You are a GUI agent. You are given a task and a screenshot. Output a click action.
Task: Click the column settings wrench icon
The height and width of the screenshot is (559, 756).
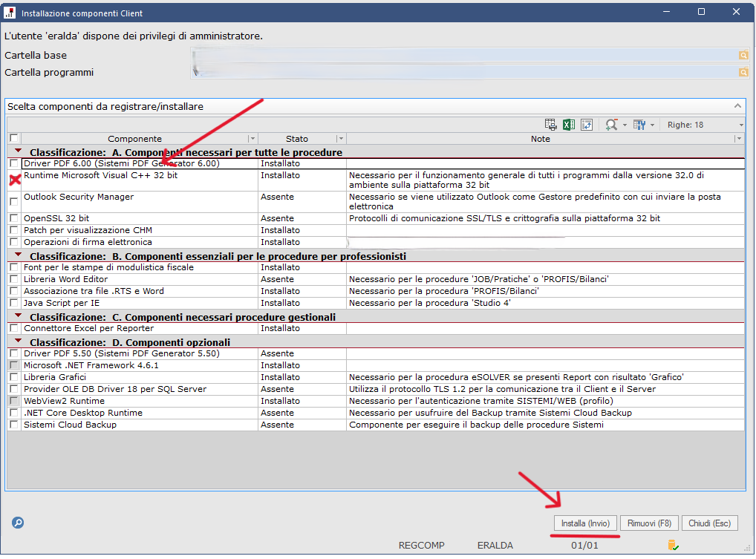click(x=639, y=125)
